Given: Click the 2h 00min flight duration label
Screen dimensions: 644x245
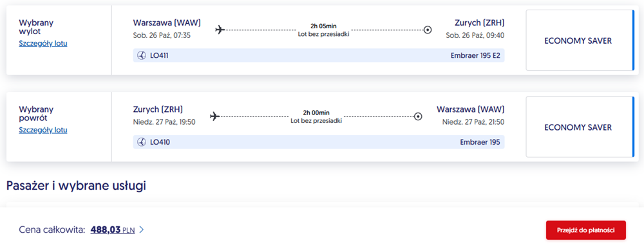Looking at the screenshot, I should coord(316,113).
